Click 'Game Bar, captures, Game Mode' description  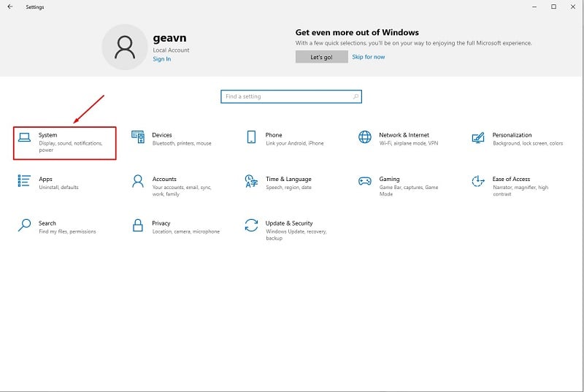tap(409, 191)
